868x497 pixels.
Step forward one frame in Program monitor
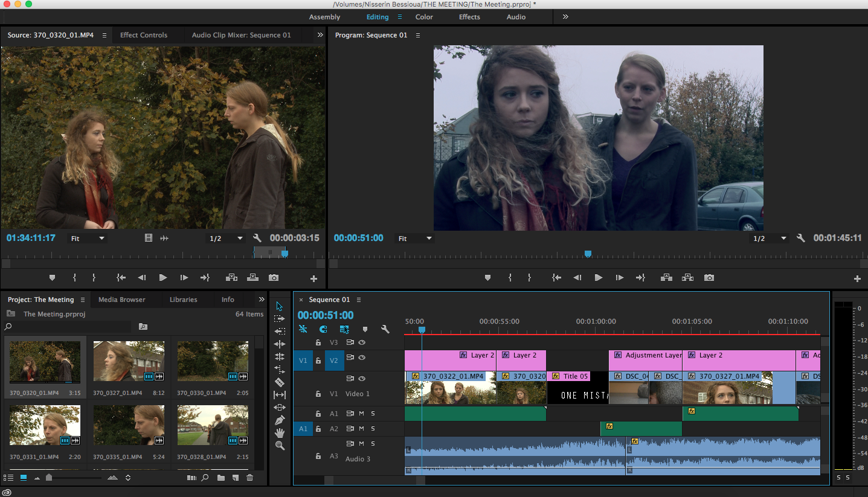[619, 278]
